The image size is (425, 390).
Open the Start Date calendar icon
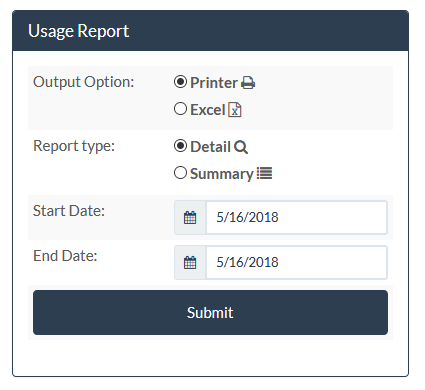point(190,218)
